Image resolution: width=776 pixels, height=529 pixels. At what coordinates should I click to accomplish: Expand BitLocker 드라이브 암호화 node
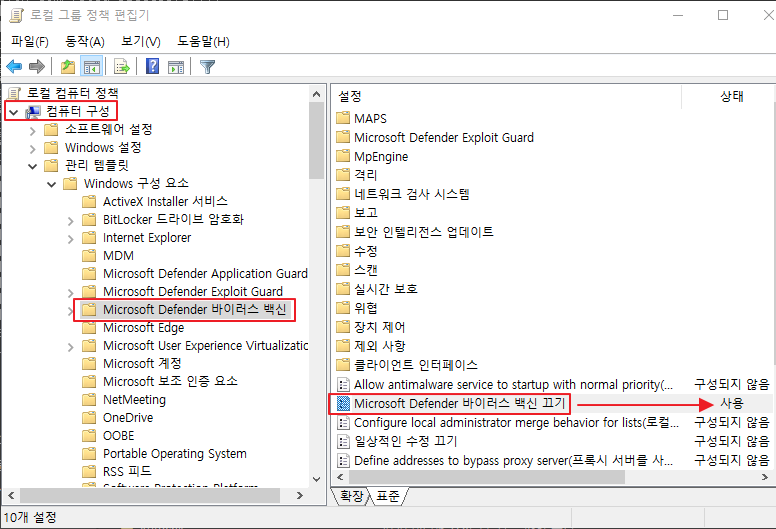coord(70,221)
